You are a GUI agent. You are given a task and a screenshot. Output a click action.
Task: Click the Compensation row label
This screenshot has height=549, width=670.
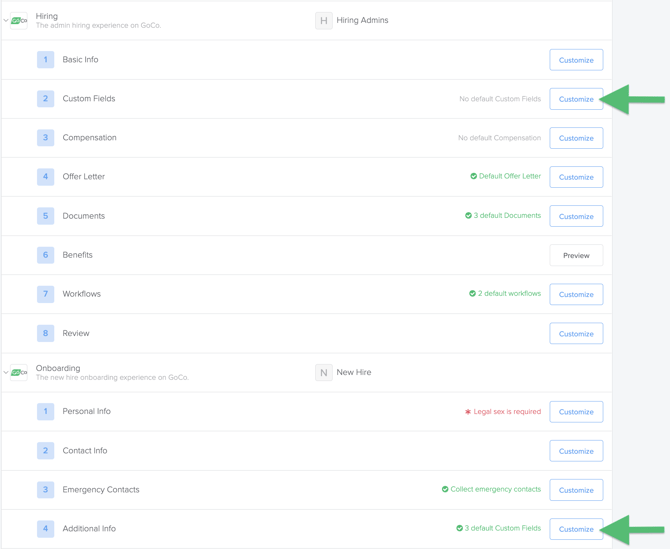pyautogui.click(x=89, y=138)
